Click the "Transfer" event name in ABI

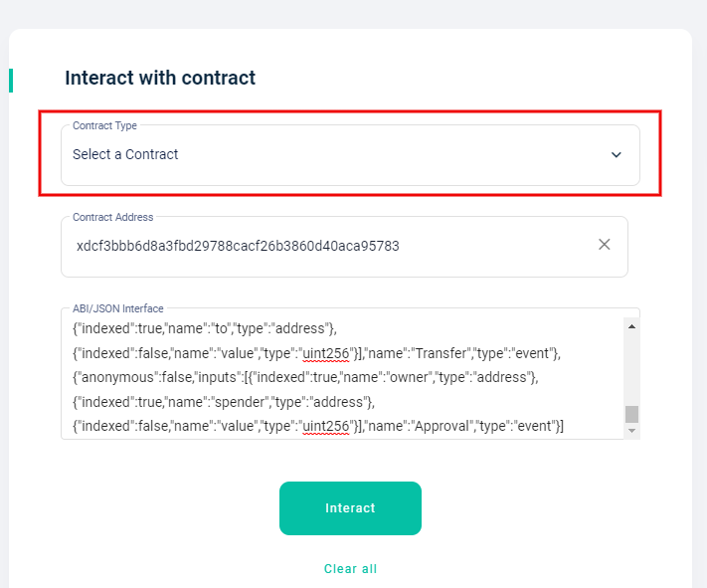click(x=444, y=352)
